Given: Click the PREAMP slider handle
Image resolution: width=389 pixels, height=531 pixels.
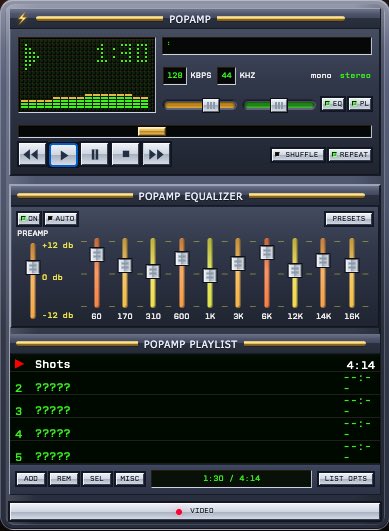Looking at the screenshot, I should tap(33, 268).
